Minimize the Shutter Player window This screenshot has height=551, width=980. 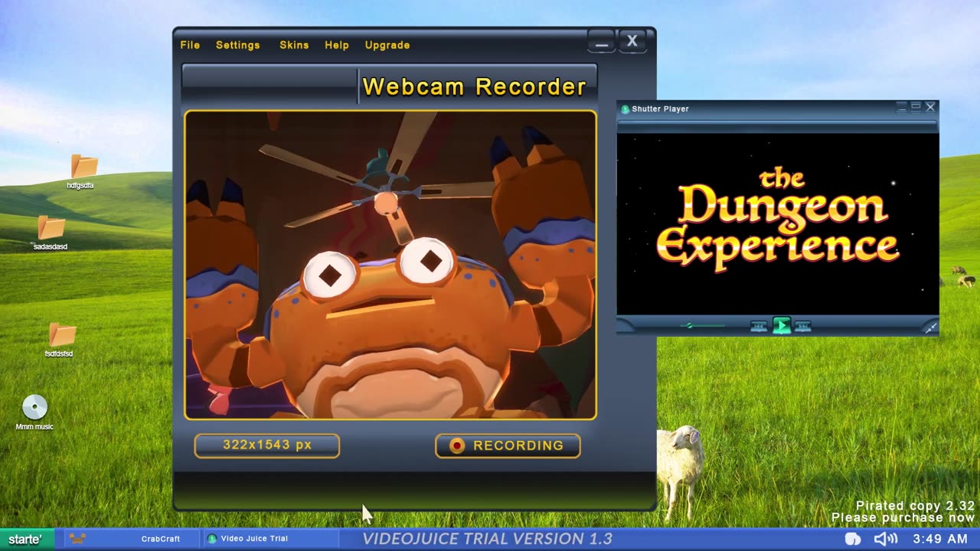pyautogui.click(x=901, y=107)
